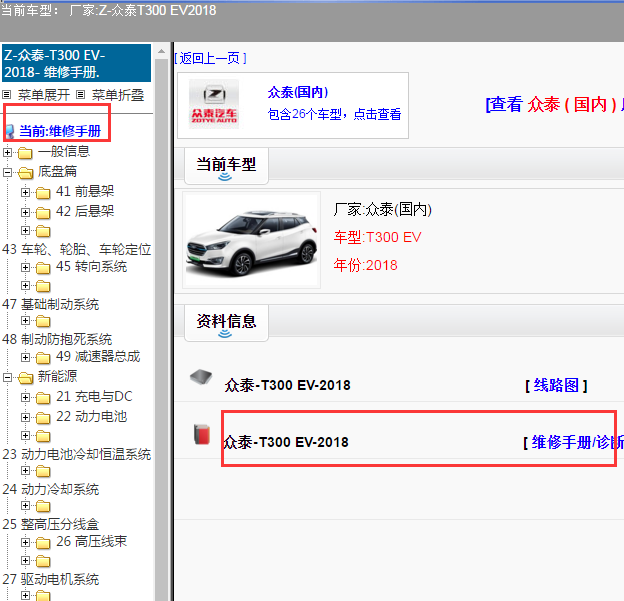Expand the 42 后悬架 node
The width and height of the screenshot is (624, 601).
tap(25, 212)
